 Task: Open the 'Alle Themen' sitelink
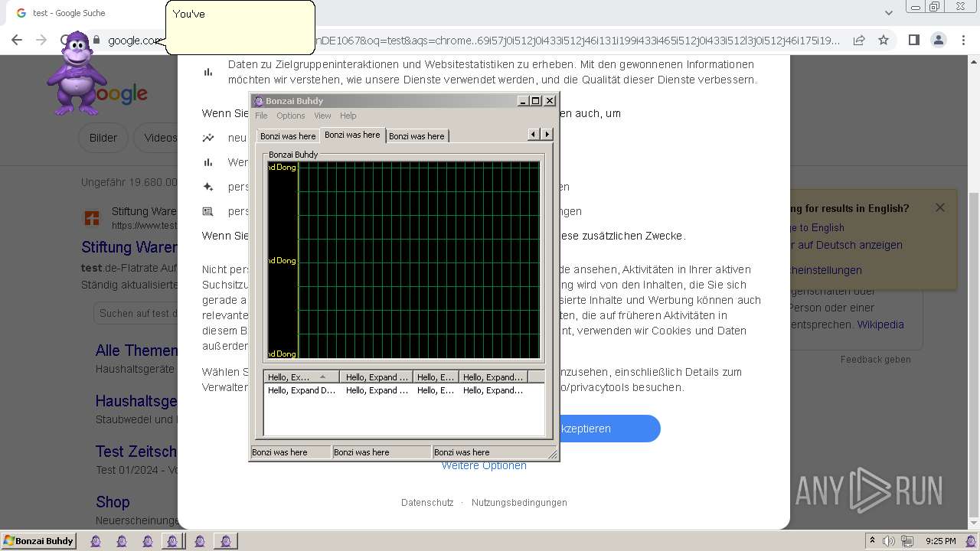pos(136,350)
